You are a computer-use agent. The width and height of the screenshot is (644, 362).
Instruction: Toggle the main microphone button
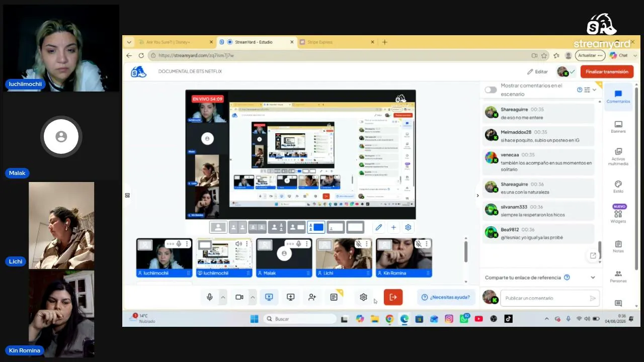click(x=210, y=297)
